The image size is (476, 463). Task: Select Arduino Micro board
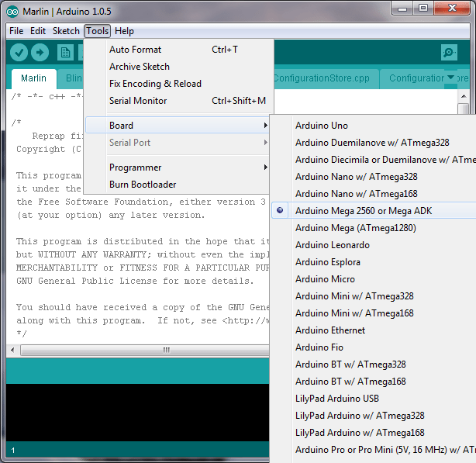tap(374, 278)
